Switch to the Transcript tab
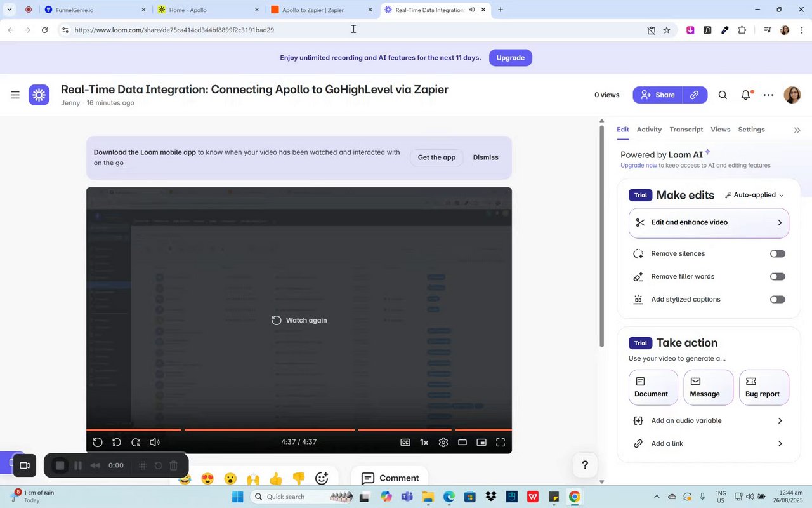812x508 pixels. (x=686, y=130)
